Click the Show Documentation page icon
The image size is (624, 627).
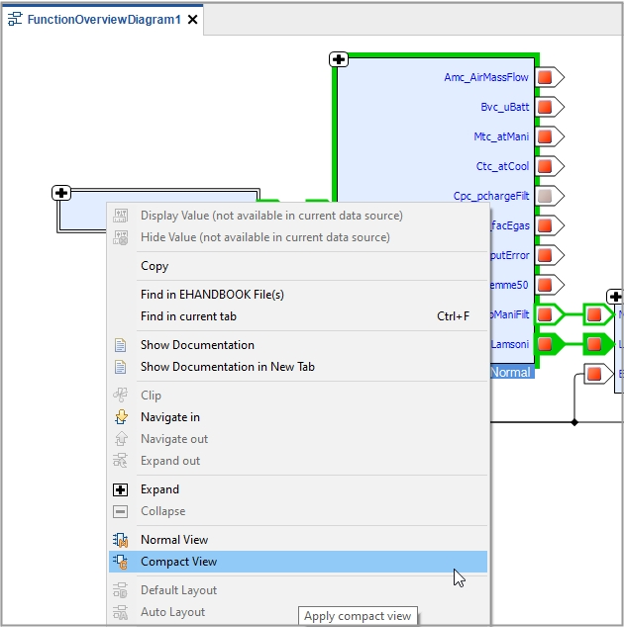pos(120,345)
